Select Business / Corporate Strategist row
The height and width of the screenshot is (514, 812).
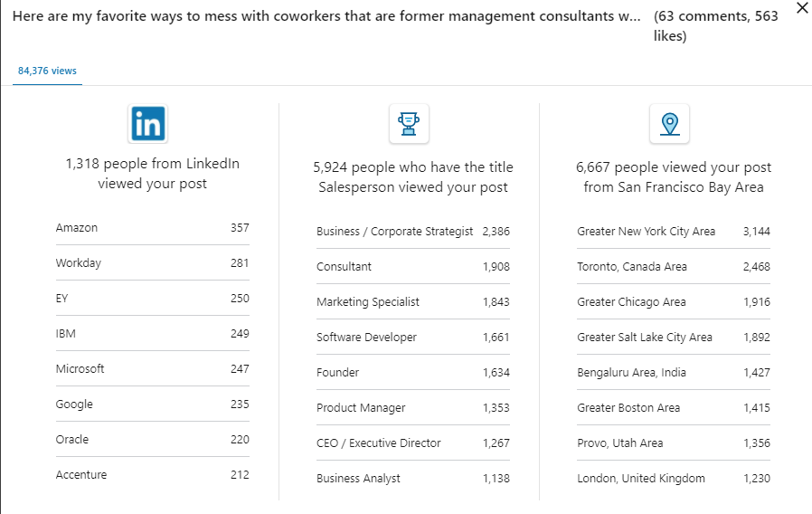click(x=412, y=232)
